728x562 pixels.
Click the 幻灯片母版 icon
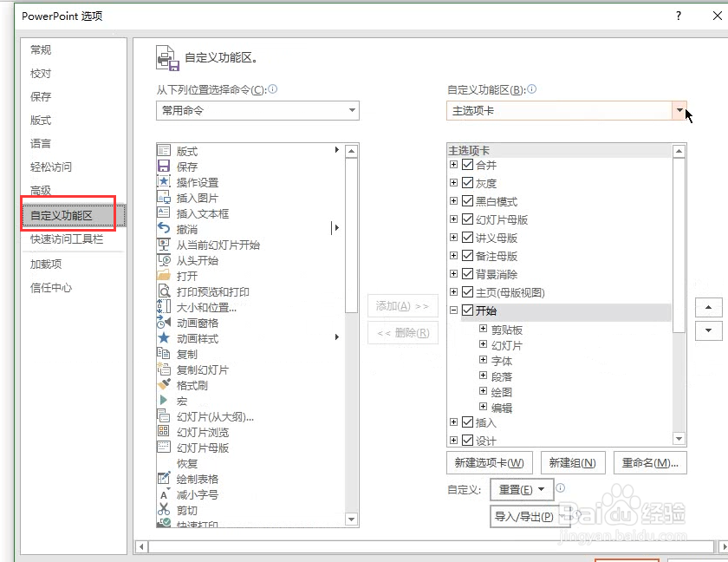pyautogui.click(x=164, y=448)
